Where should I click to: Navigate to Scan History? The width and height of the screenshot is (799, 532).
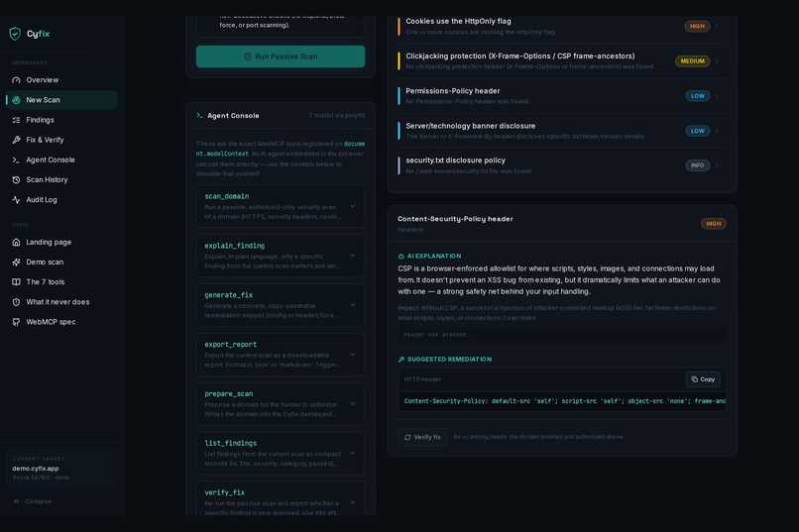click(x=61, y=179)
